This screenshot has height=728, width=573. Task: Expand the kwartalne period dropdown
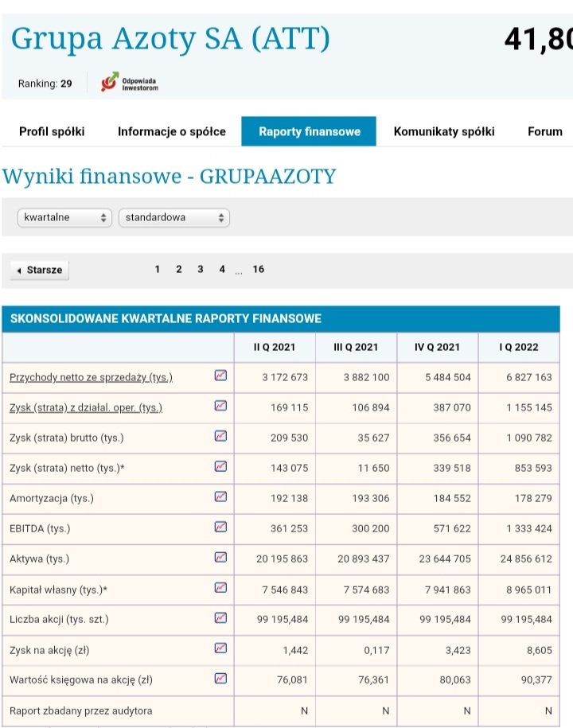[65, 217]
